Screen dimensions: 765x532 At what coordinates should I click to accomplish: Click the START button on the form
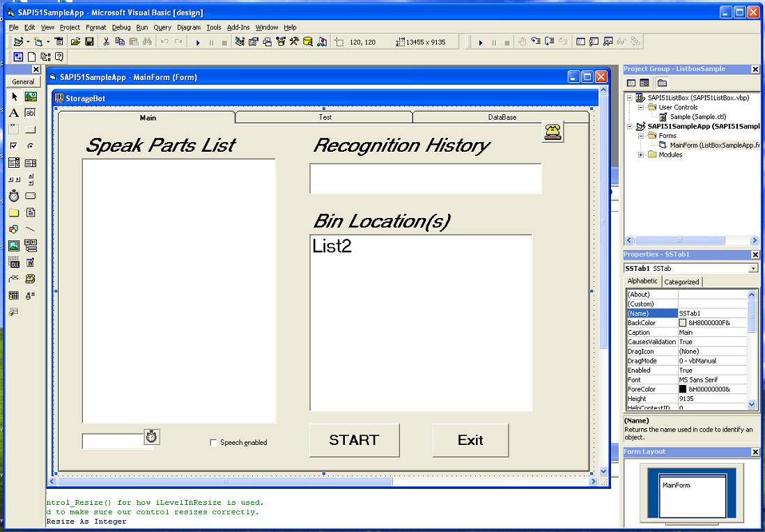click(x=354, y=440)
